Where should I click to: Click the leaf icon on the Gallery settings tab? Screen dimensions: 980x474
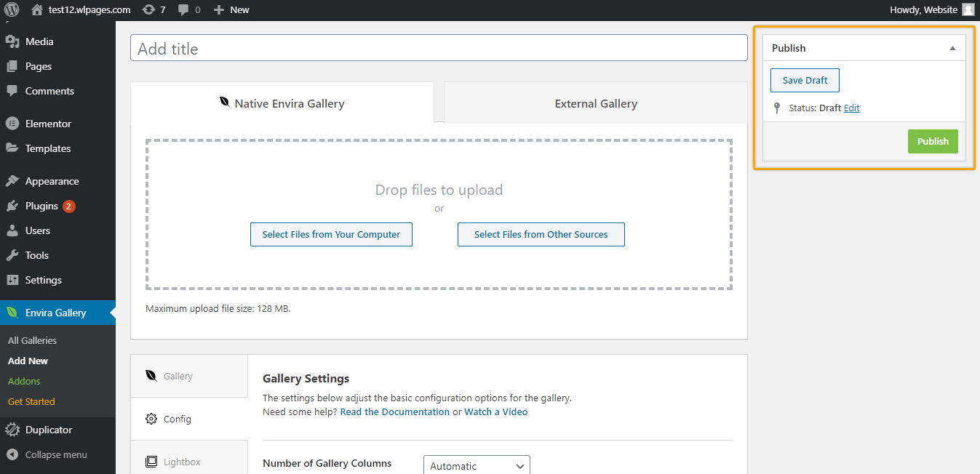(x=151, y=376)
